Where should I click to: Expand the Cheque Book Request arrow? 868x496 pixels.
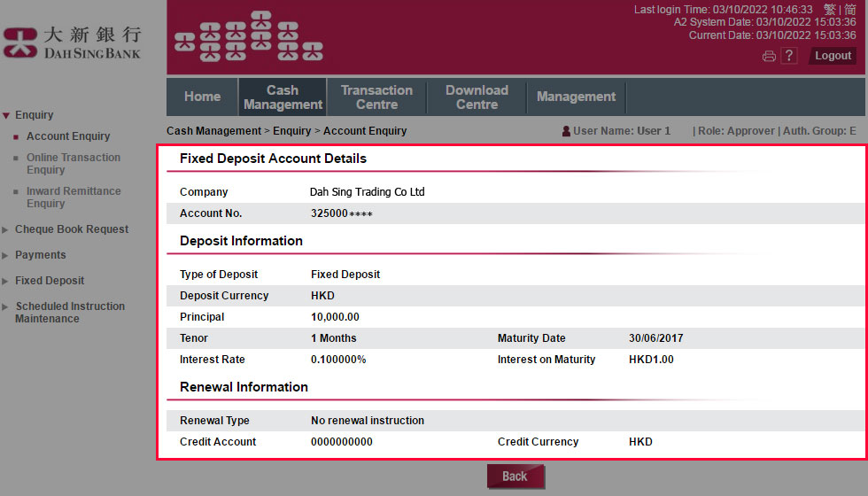(5, 229)
